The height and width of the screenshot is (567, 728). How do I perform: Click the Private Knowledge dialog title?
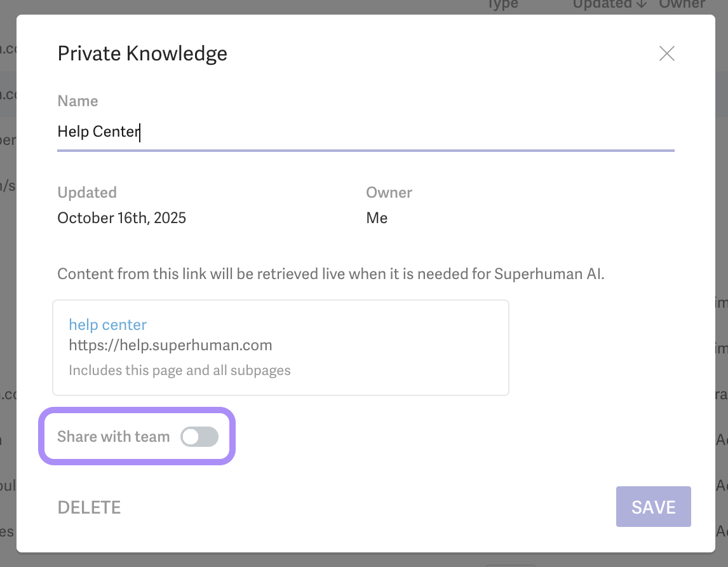coord(142,53)
